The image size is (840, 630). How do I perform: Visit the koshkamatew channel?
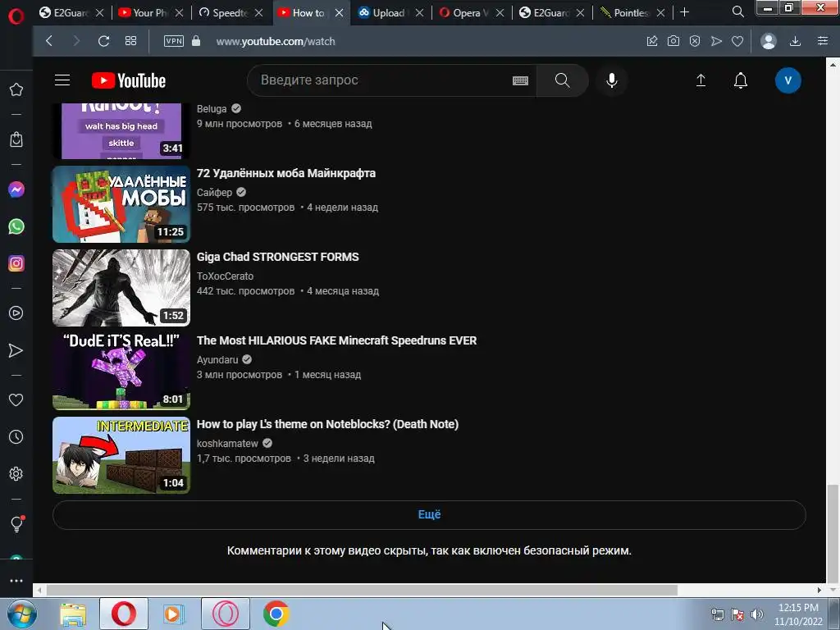click(227, 444)
